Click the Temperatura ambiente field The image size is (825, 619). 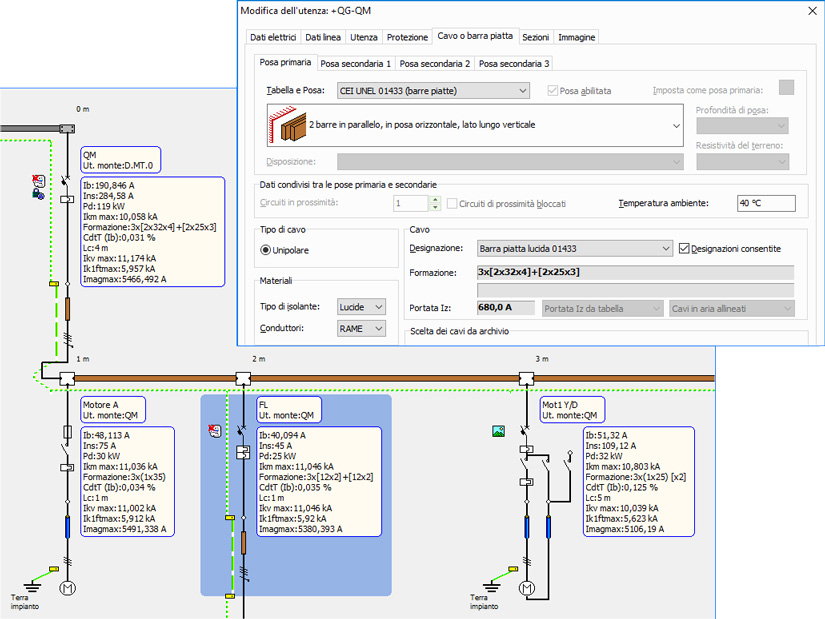(766, 203)
